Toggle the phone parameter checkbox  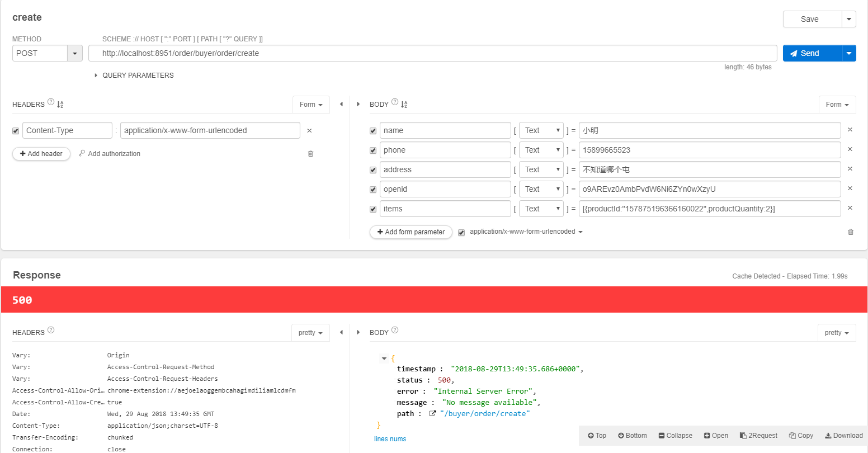pyautogui.click(x=373, y=150)
